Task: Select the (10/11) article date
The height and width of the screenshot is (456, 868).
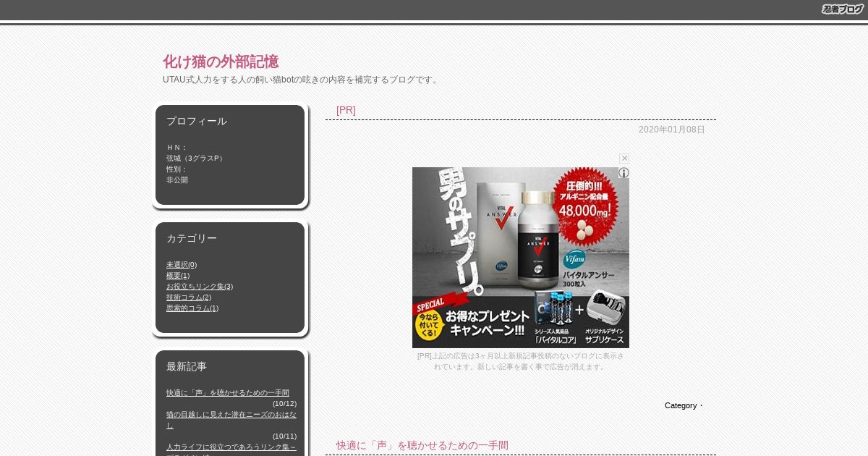Action: [284, 436]
